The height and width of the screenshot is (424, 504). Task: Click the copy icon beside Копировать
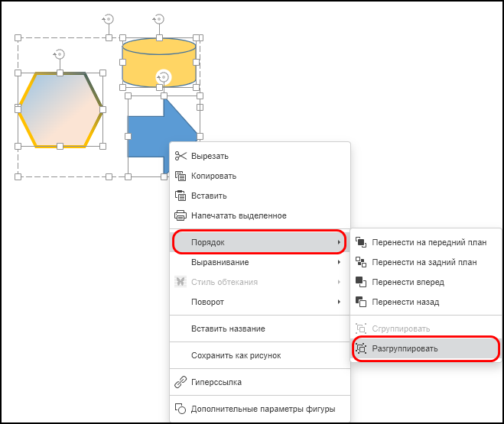pyautogui.click(x=180, y=176)
